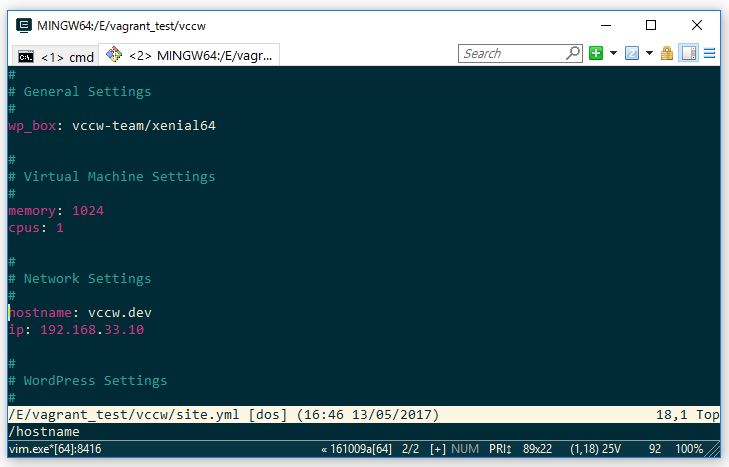This screenshot has width=729, height=467.
Task: Toggle the alternative mode panel icon
Action: point(688,53)
